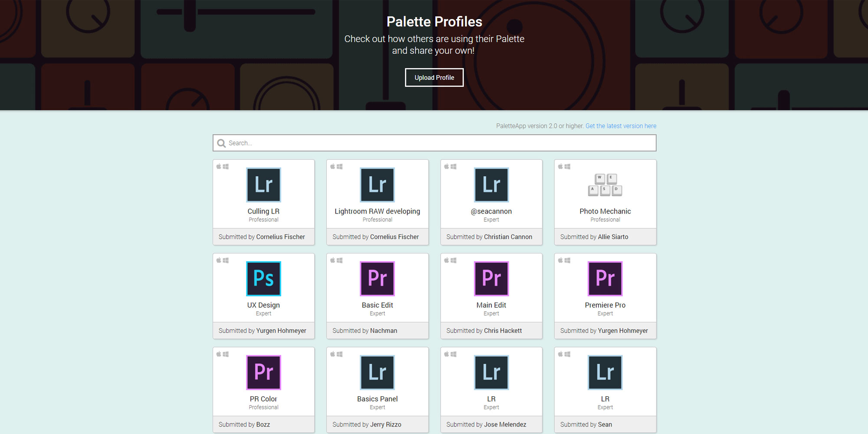Click submitter name Allie Siarto

coord(613,237)
